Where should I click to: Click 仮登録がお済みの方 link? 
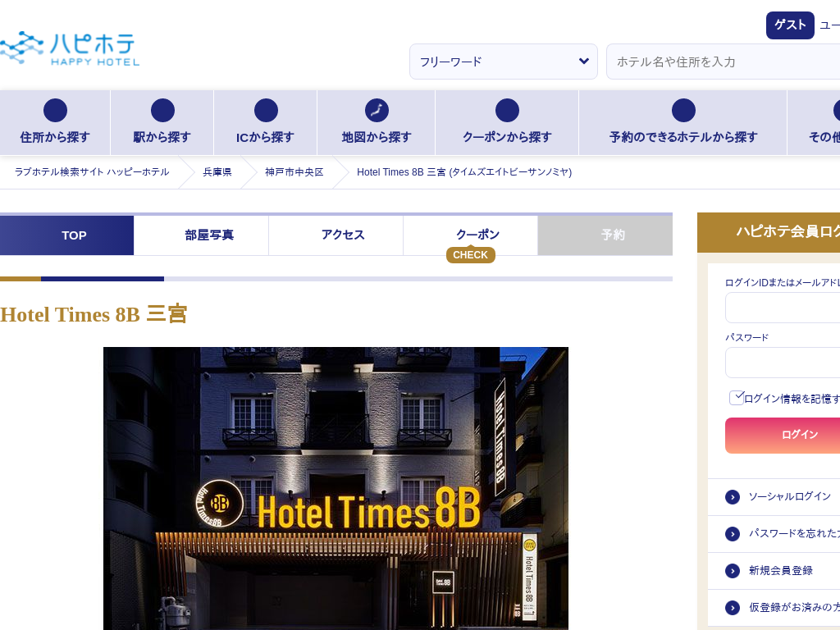click(794, 607)
